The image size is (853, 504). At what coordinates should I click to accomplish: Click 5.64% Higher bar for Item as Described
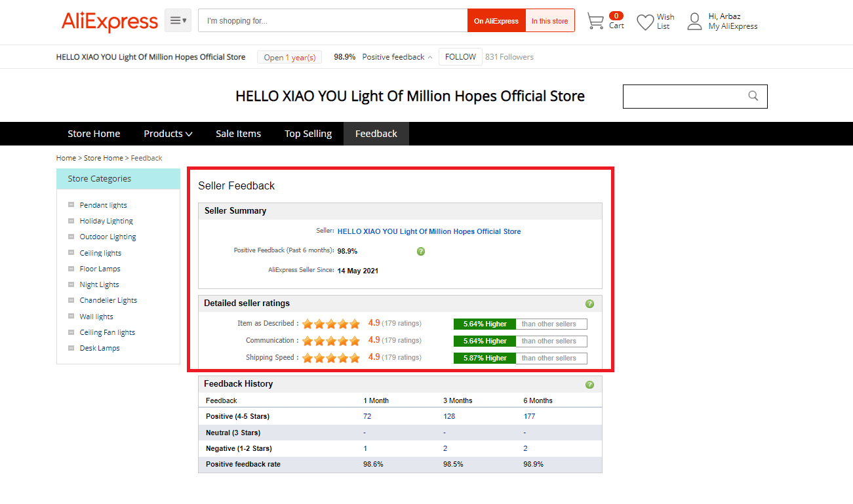485,324
